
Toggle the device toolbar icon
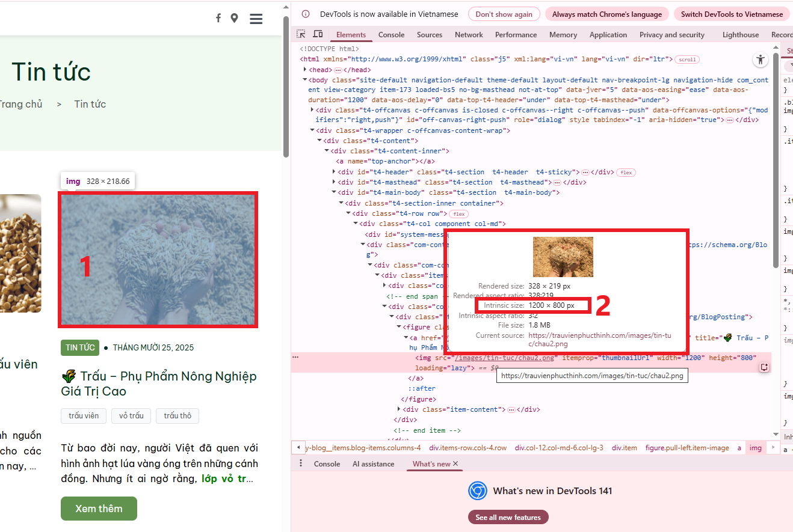pos(318,34)
